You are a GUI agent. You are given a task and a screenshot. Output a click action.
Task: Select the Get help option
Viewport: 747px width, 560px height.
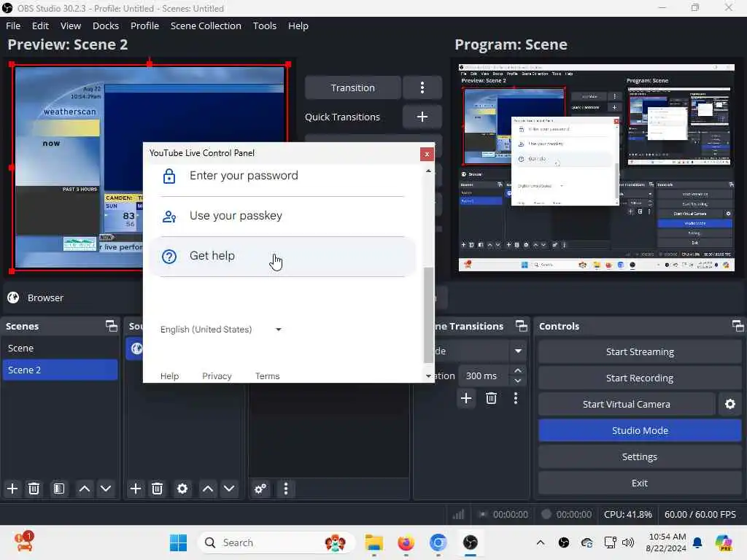point(282,256)
